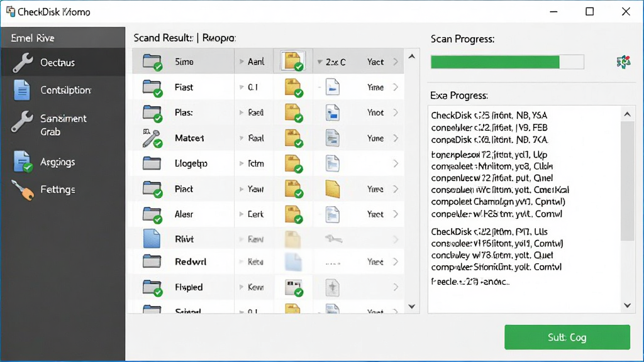Screen dimensions: 644x362
Task: Click the scan results scroll up arrow
Action: 411,57
